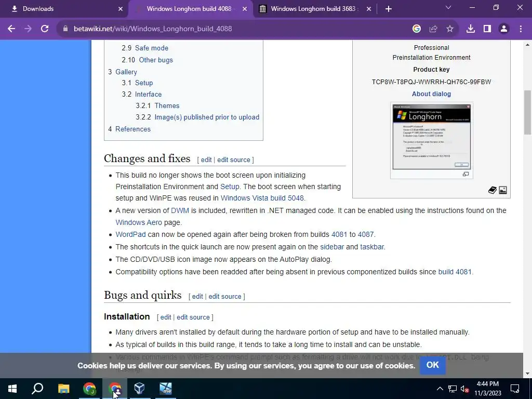Viewport: 532px width, 399px height.
Task: Jump to Safe mode section
Action: tap(151, 48)
